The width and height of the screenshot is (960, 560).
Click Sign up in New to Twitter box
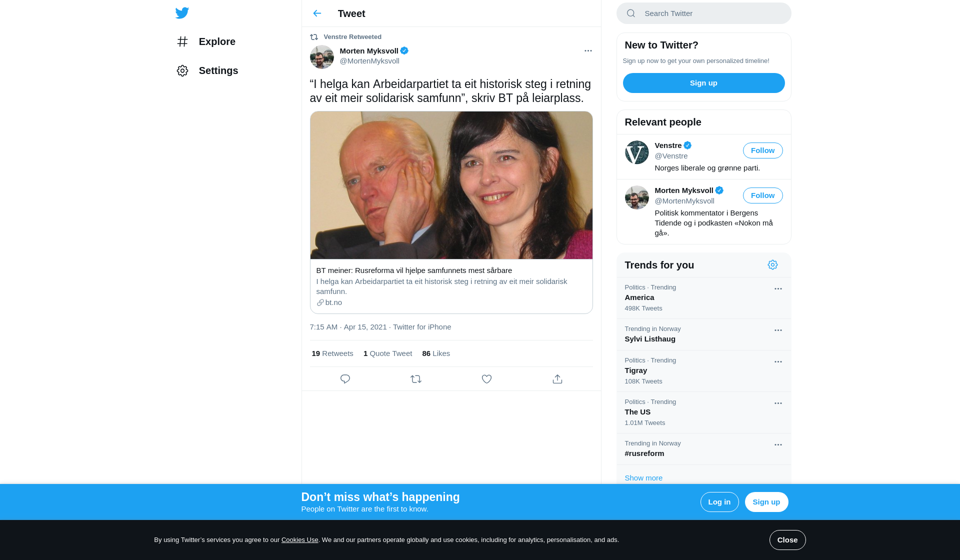pyautogui.click(x=704, y=83)
